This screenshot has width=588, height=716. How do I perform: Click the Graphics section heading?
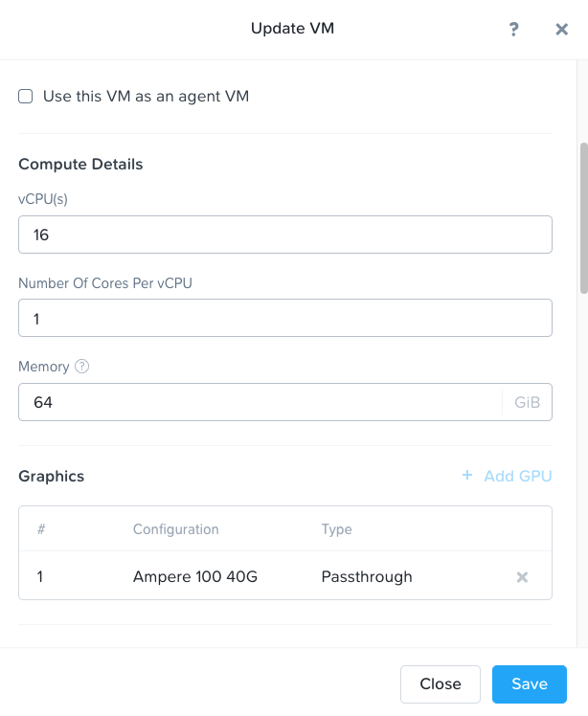click(x=52, y=477)
